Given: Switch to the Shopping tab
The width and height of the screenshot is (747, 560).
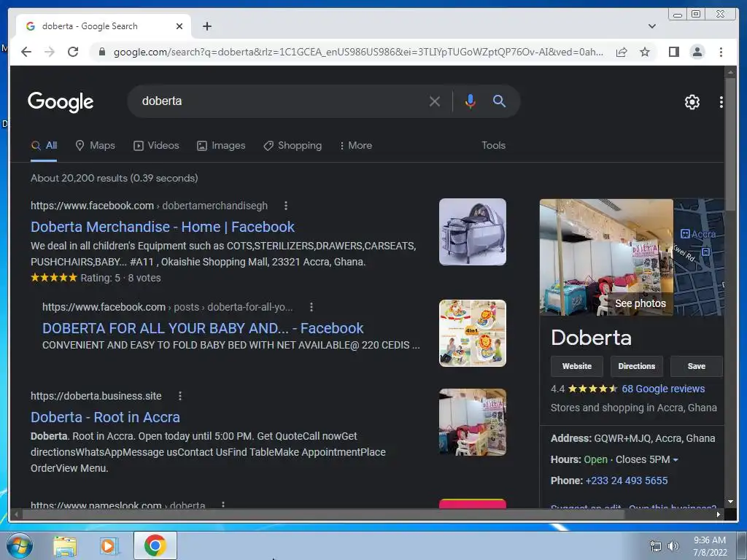Looking at the screenshot, I should coord(293,145).
